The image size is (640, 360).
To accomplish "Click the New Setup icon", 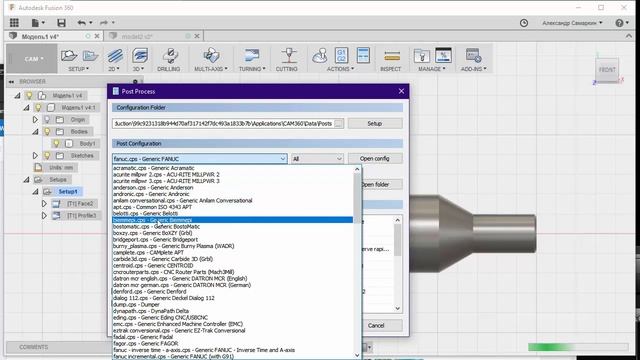I will [69, 55].
